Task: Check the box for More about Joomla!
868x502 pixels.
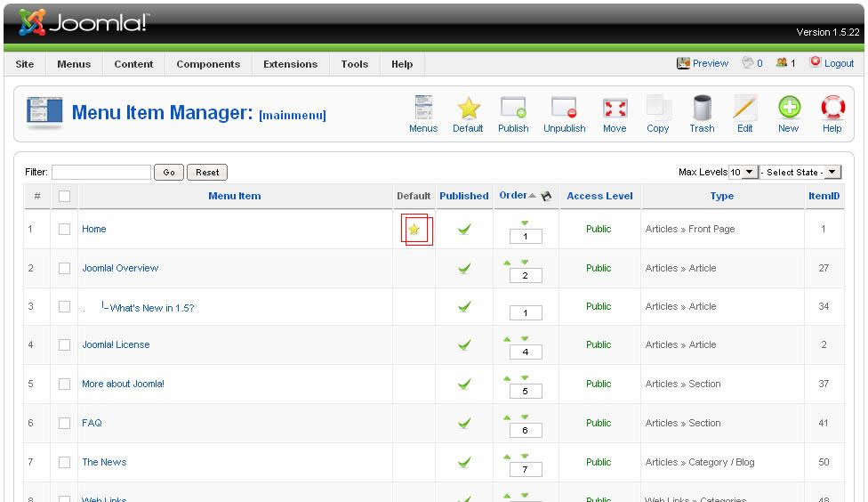Action: pos(64,384)
